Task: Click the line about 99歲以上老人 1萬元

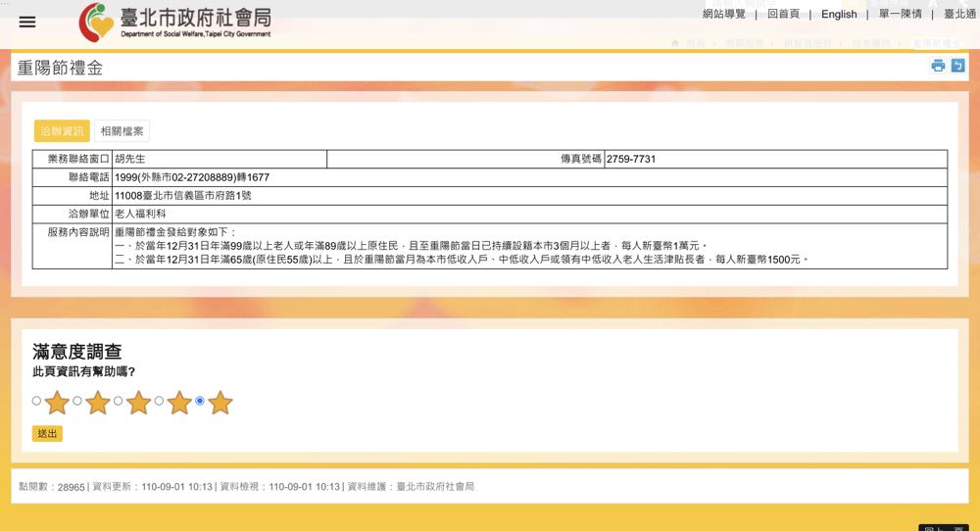Action: pos(412,246)
